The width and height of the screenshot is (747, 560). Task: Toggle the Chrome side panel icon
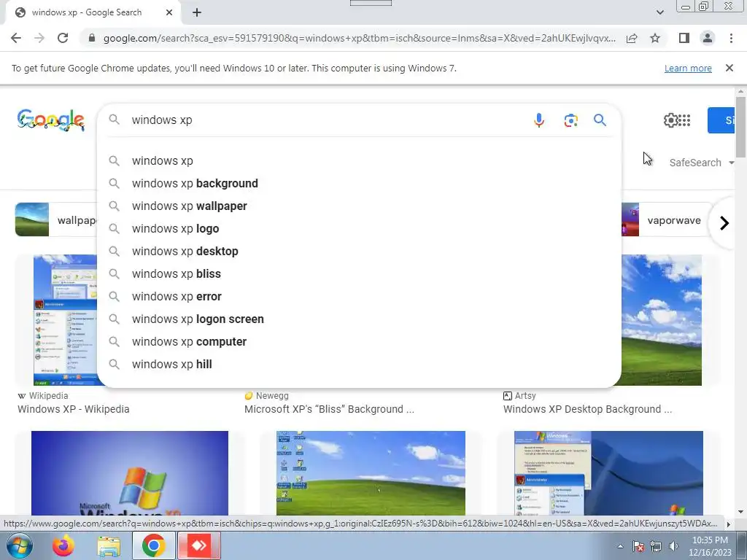684,38
